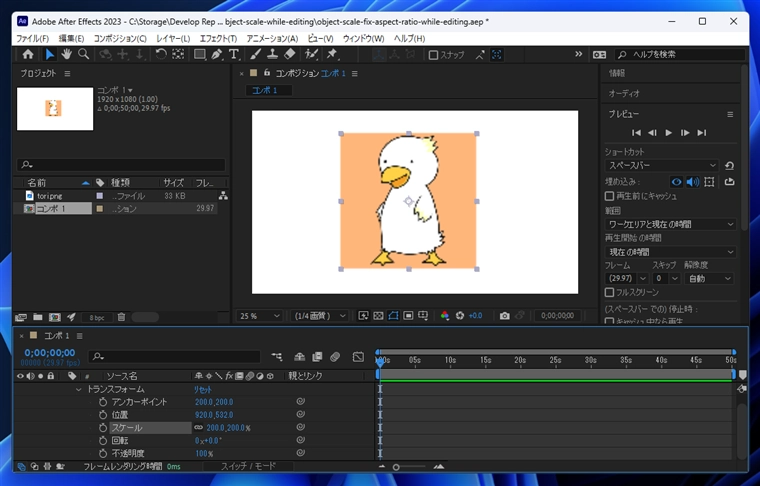
Task: Click the 8 bpc color depth button
Action: coord(97,318)
